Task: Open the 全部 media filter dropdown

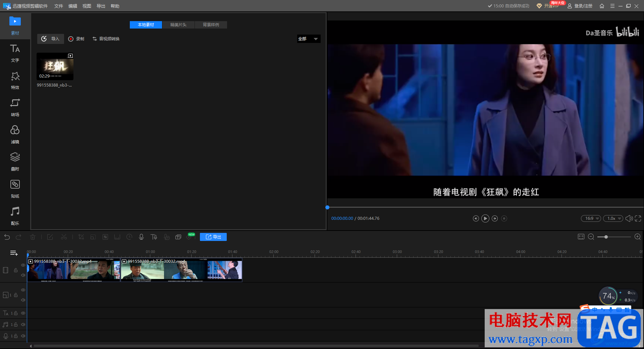Action: tap(309, 39)
